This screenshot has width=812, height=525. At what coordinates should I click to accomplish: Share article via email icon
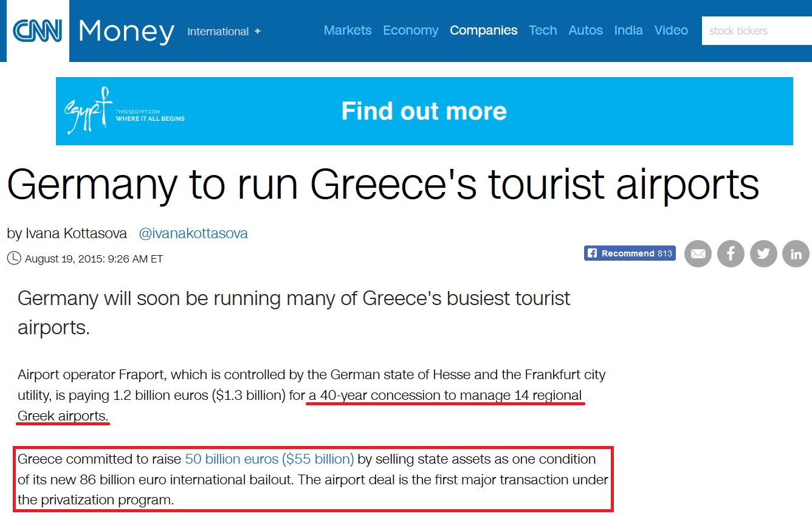pos(698,253)
